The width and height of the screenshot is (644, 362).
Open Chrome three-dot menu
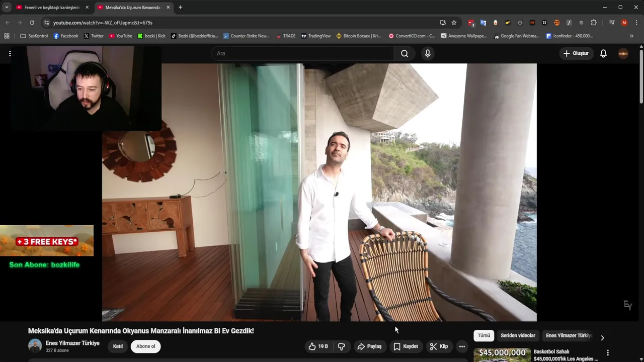point(636,23)
